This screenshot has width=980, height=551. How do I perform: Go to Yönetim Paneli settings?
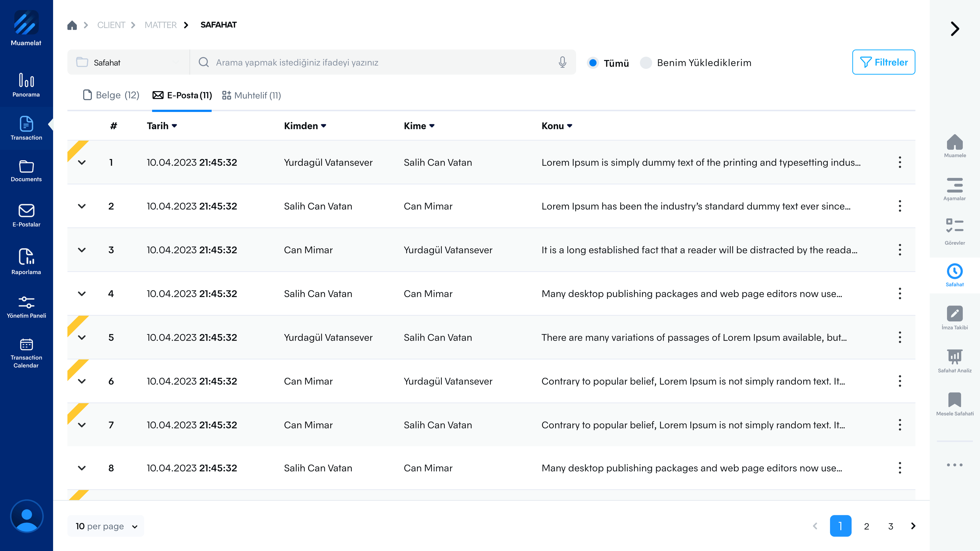click(x=26, y=307)
